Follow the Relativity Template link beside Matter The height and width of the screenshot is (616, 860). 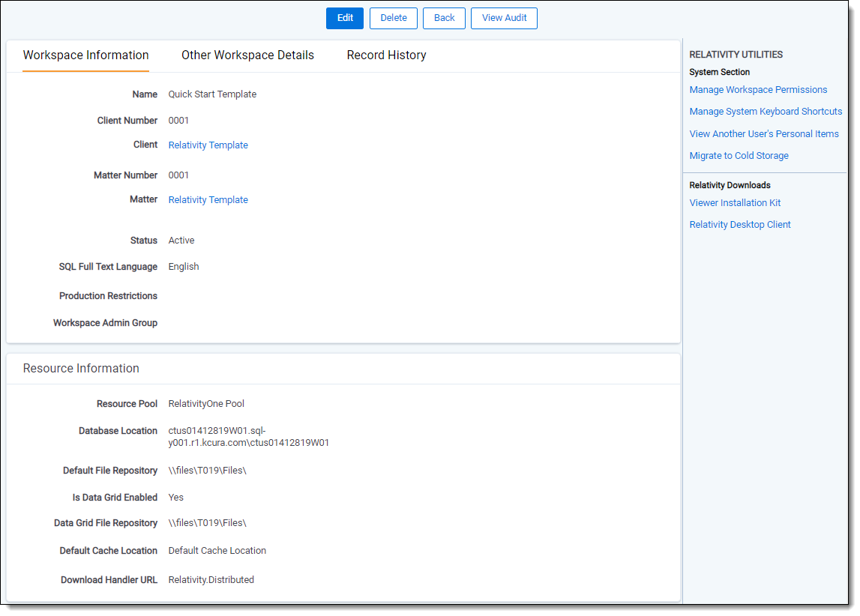(208, 200)
